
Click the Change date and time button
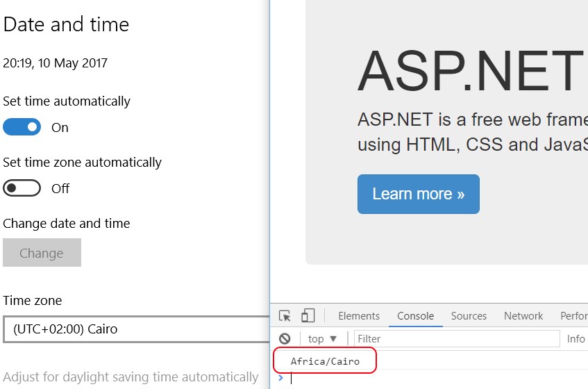(42, 253)
